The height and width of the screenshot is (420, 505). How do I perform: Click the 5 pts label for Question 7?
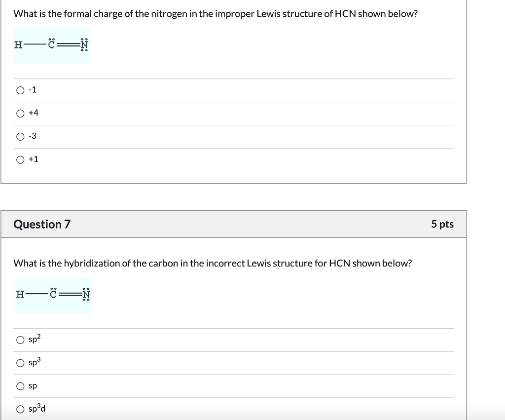click(x=441, y=224)
